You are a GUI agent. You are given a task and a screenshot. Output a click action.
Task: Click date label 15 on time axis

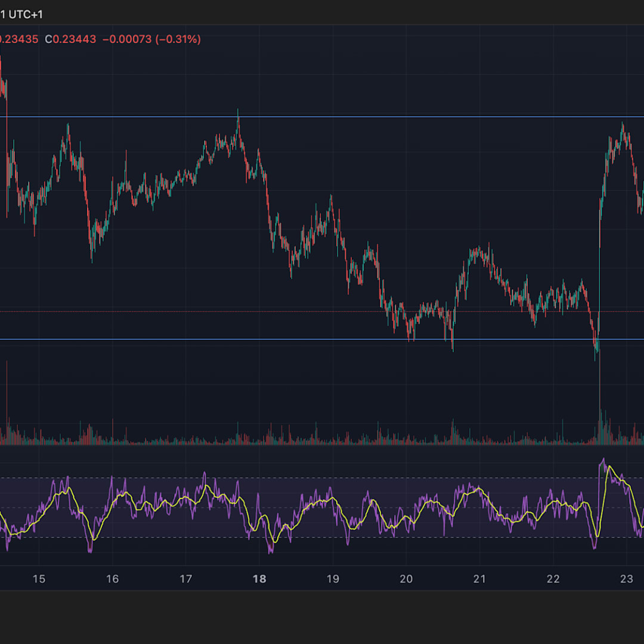(39, 578)
